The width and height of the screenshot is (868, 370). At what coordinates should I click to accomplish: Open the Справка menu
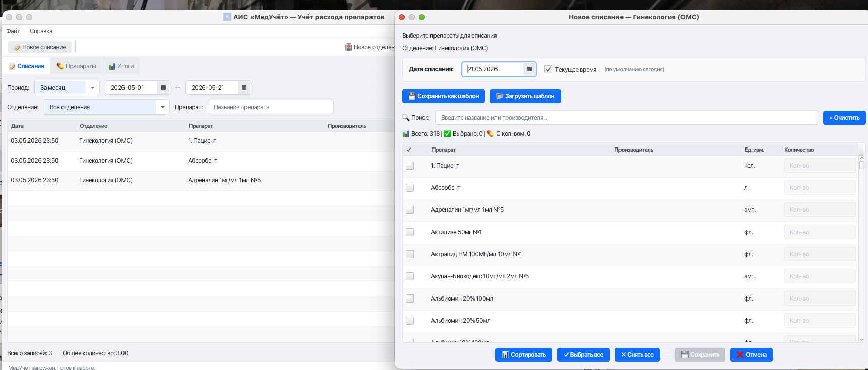41,31
